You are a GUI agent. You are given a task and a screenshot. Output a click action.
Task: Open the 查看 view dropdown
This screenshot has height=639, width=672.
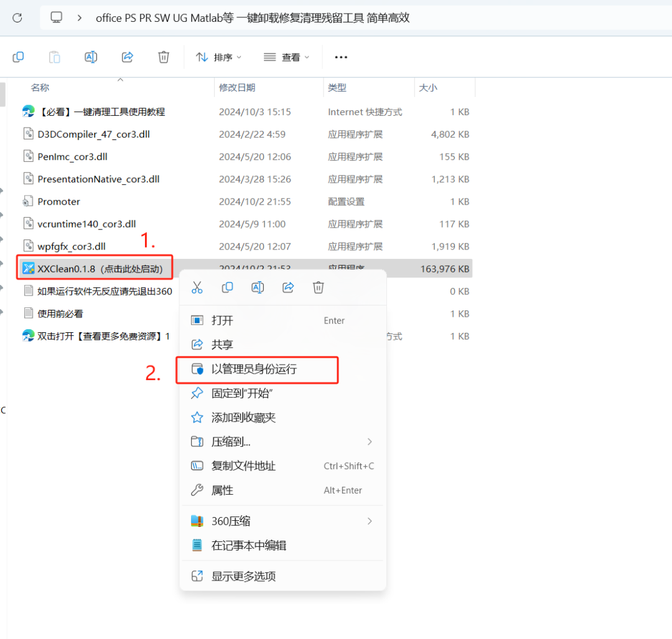tap(286, 57)
